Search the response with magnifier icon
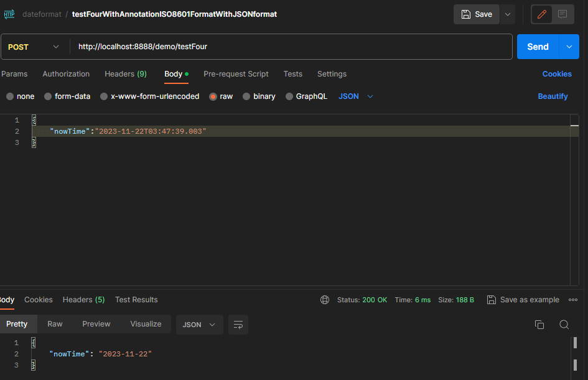 (x=564, y=325)
